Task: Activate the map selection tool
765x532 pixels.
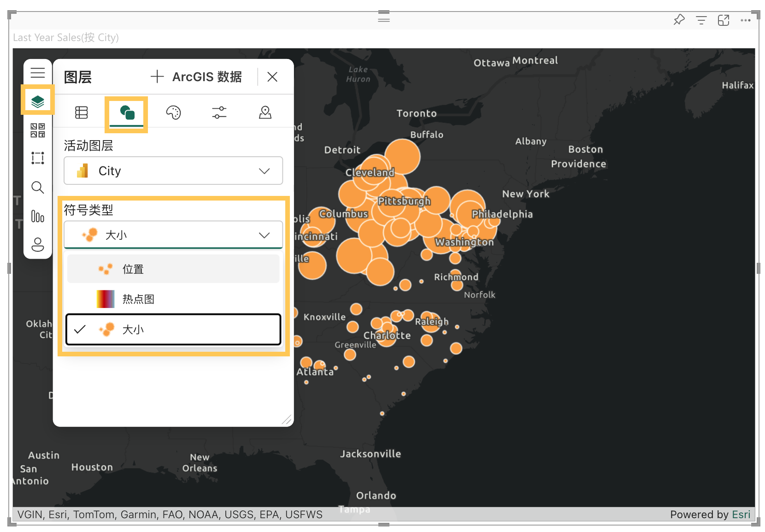Action: [x=37, y=158]
